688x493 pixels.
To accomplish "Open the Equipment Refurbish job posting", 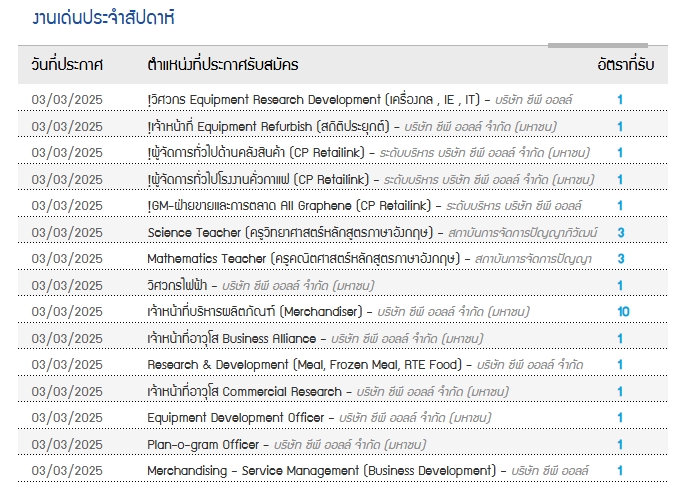I will pos(269,126).
